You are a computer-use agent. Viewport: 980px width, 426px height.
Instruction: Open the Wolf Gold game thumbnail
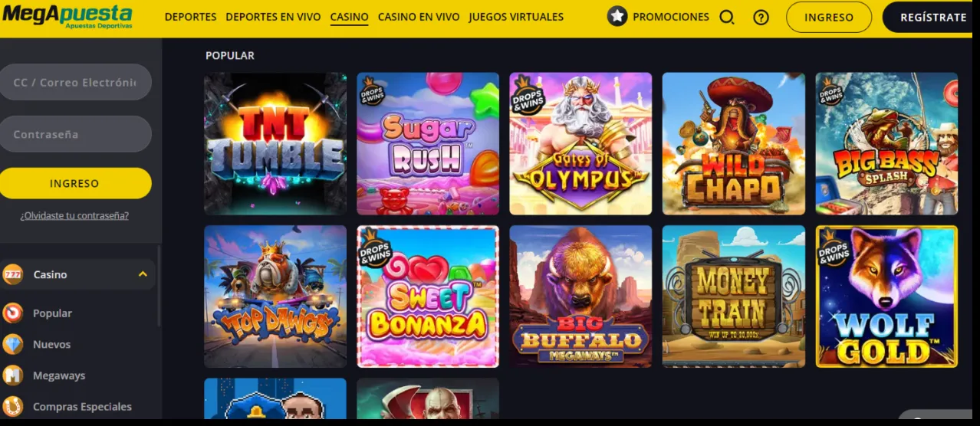click(886, 297)
